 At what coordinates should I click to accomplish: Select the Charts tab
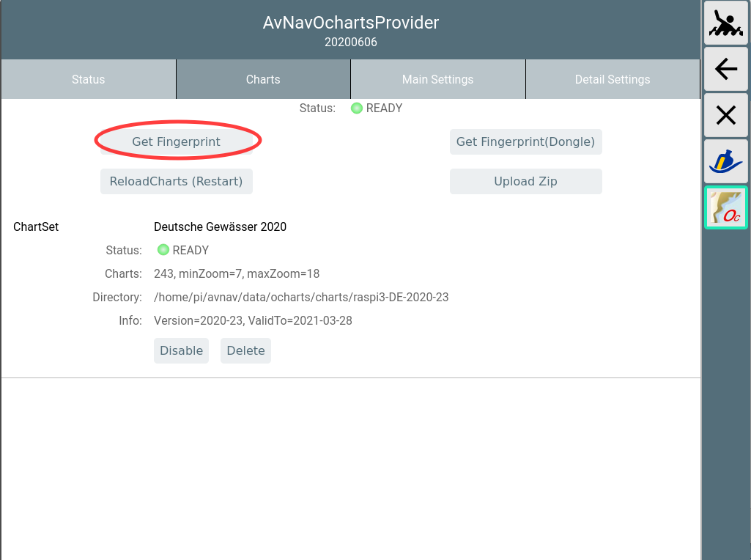[x=264, y=79]
